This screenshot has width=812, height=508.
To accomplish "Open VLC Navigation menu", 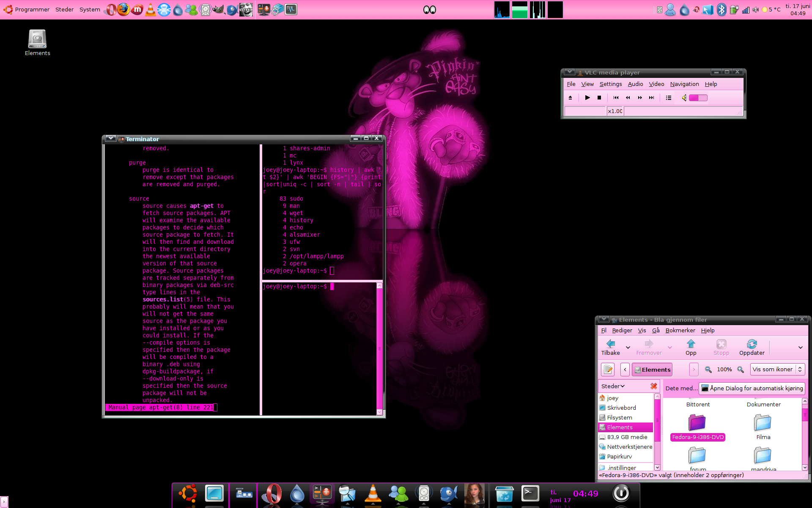I will click(684, 84).
